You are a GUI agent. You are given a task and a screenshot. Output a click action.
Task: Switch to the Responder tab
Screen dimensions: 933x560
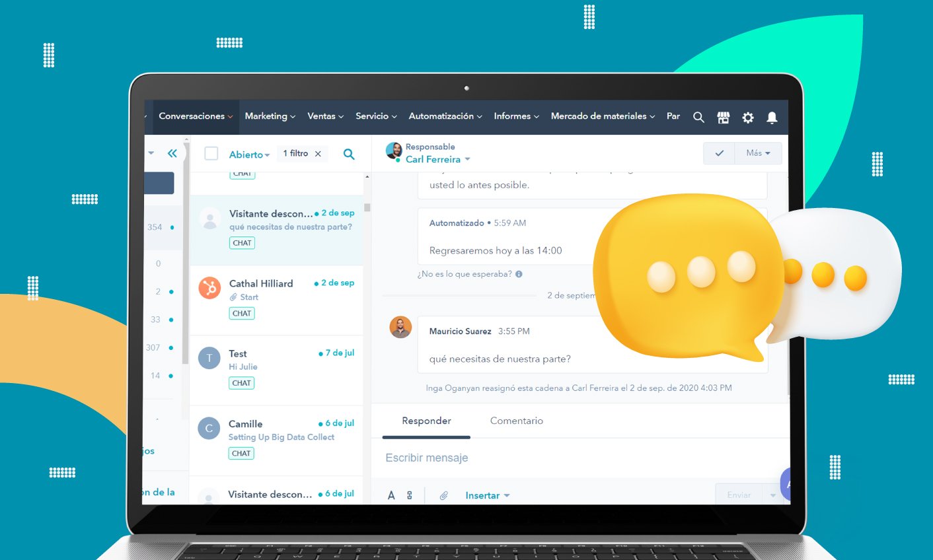point(426,421)
